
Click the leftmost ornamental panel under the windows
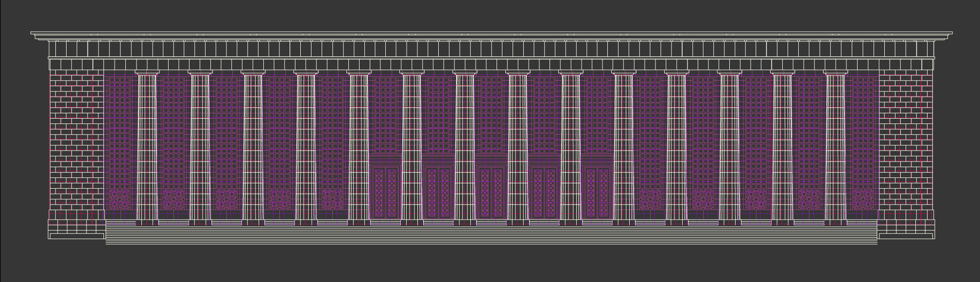pyautogui.click(x=120, y=199)
